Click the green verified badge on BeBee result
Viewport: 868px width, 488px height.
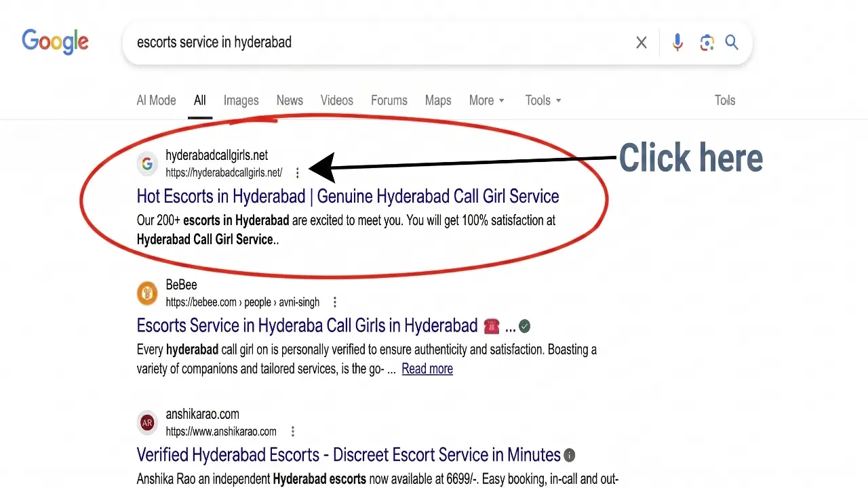(525, 327)
